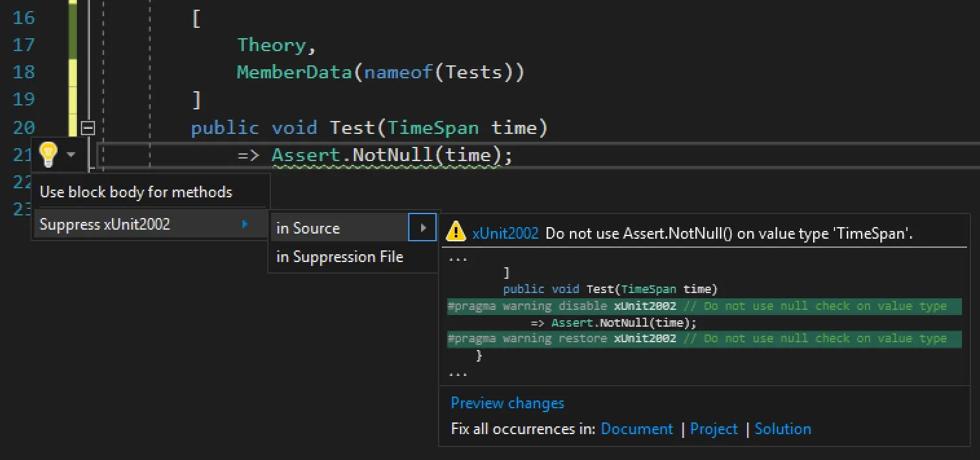
Task: Fix all occurrences in Solution
Action: pyautogui.click(x=782, y=429)
